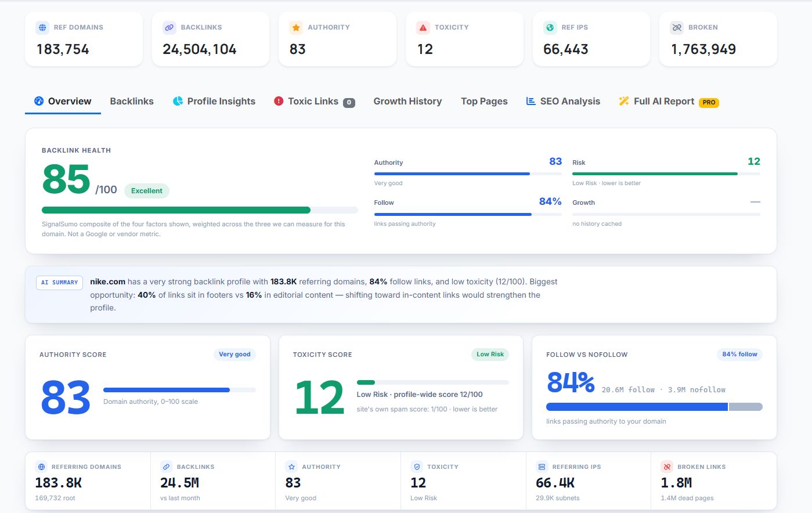Click the 183,754 ref domains value
Viewport: 812px width, 513px height.
click(63, 49)
